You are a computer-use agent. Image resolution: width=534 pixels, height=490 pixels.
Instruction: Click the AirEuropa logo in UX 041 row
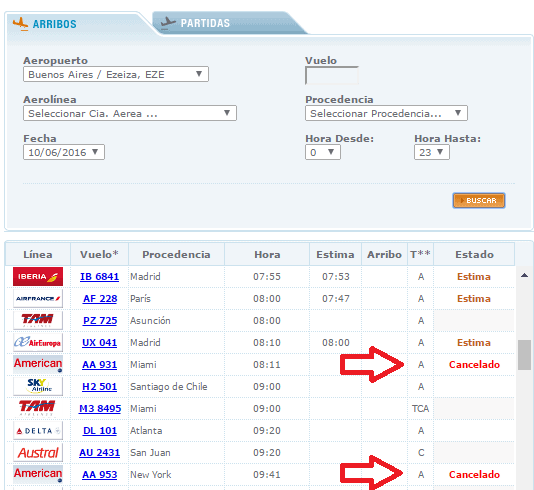tap(38, 343)
